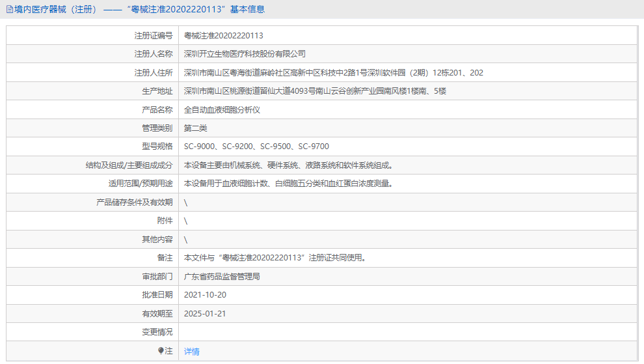Click the lightbulb icon beside 注
Viewport: 644px width, 364px height.
[161, 351]
